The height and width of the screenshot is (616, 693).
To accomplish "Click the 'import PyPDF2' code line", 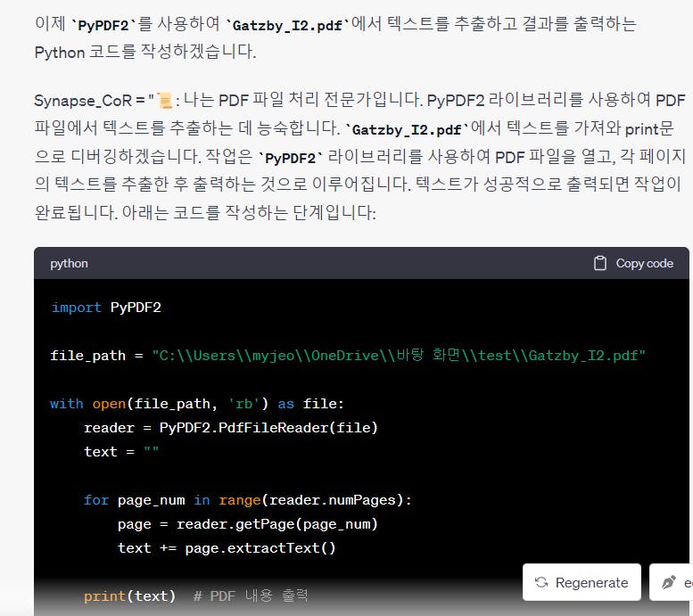I will (x=106, y=308).
